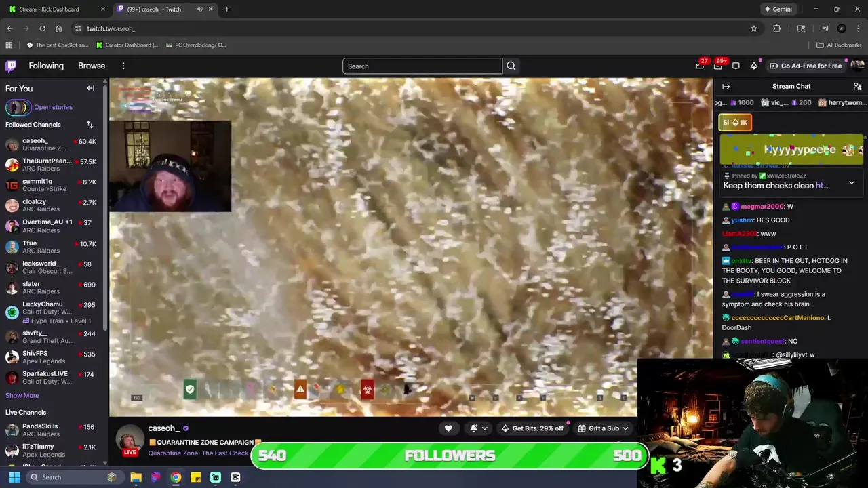Click the Hyyyypeeee hype train banner

click(x=791, y=150)
